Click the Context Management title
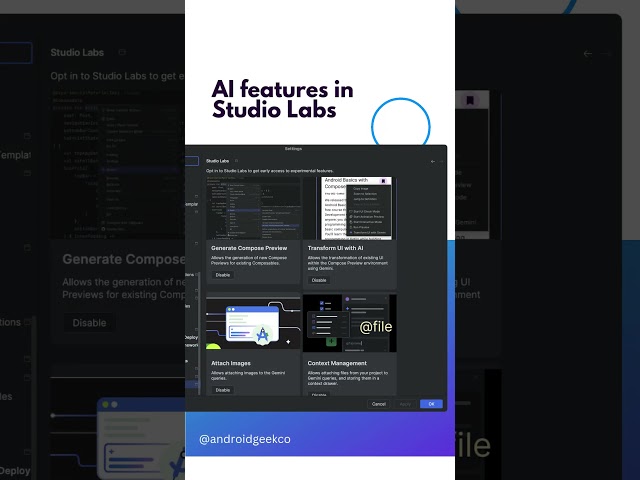Screen dimensions: 640x480 point(337,363)
